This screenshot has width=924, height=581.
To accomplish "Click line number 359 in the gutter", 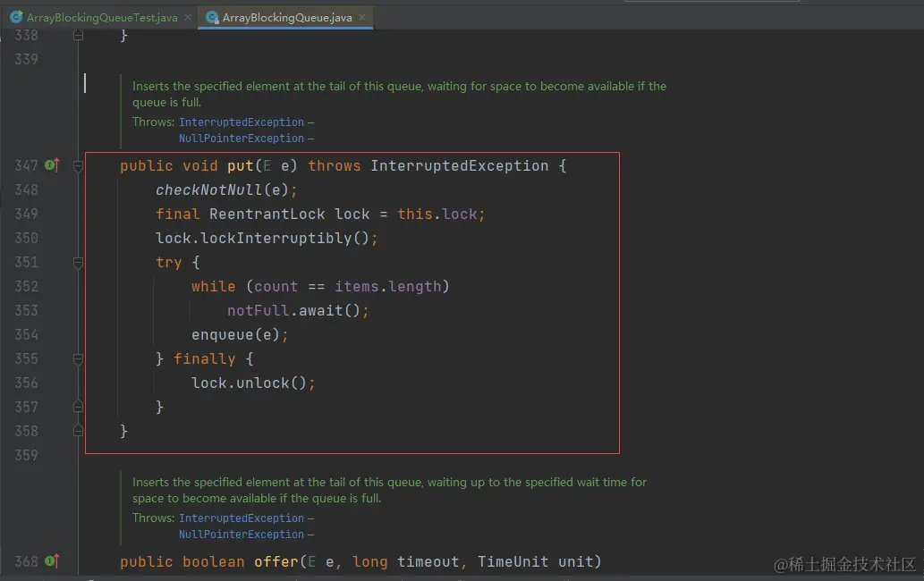I will [27, 455].
